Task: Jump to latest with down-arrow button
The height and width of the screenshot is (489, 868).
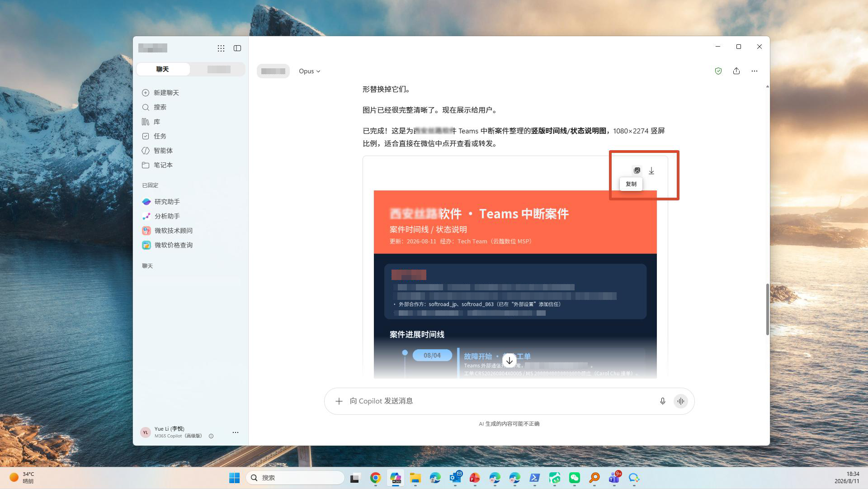Action: 509,361
